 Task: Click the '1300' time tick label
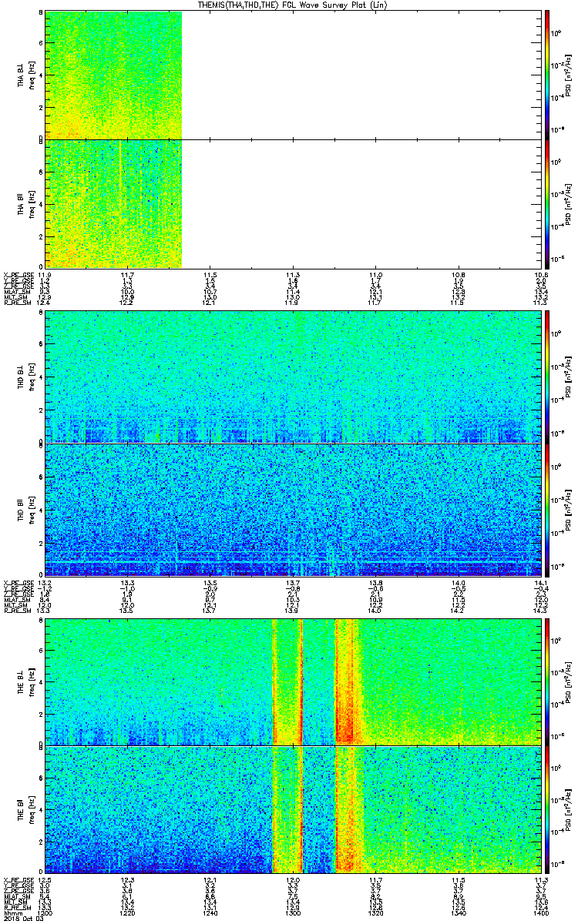pyautogui.click(x=294, y=913)
